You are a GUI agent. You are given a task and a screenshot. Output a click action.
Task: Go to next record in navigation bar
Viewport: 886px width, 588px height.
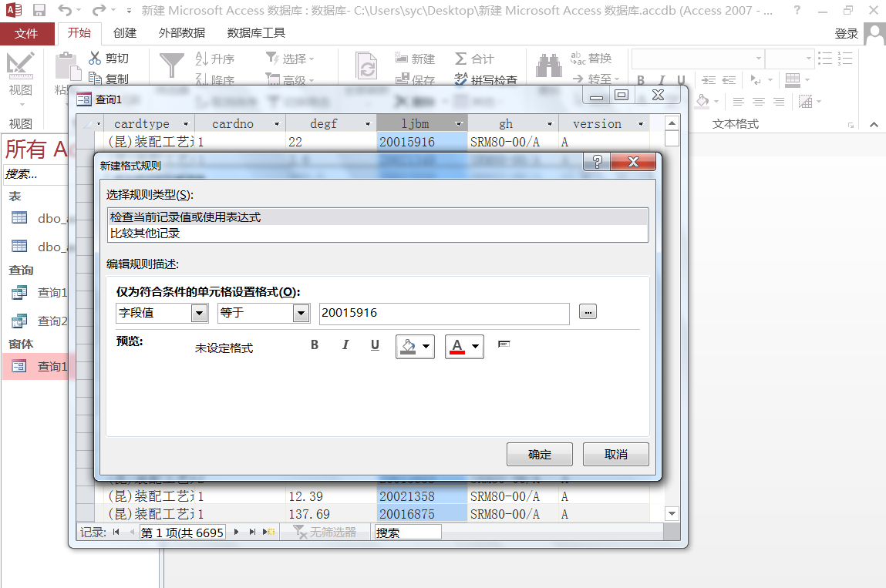click(237, 532)
